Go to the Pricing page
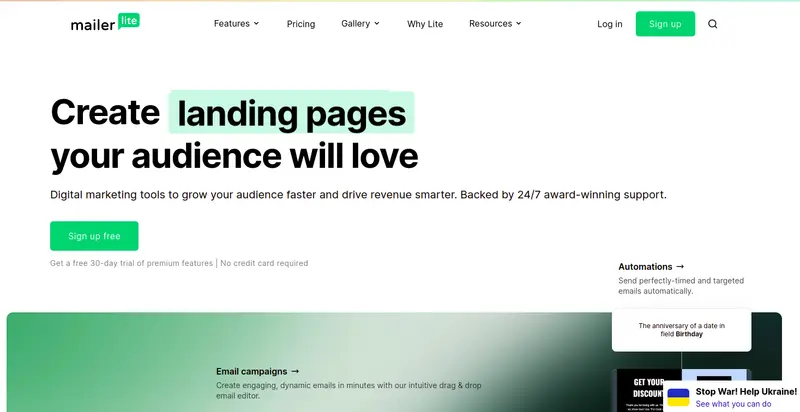800x412 pixels. point(300,24)
